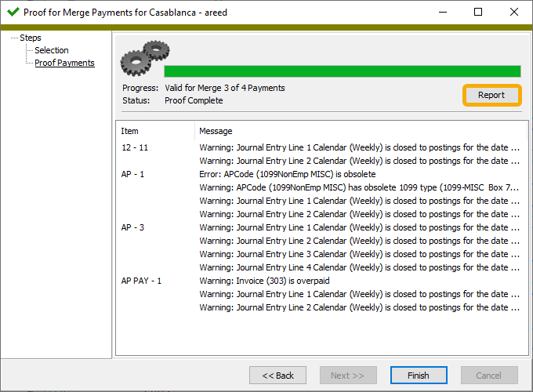Screen dimensions: 533x392
Task: Open the Proof Payments step link
Action: 64,63
